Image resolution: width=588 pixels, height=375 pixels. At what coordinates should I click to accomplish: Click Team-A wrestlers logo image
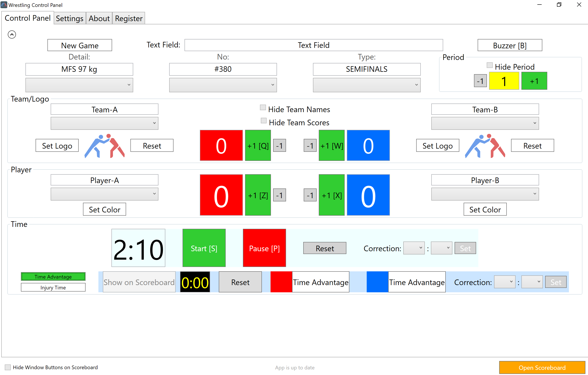[105, 146]
